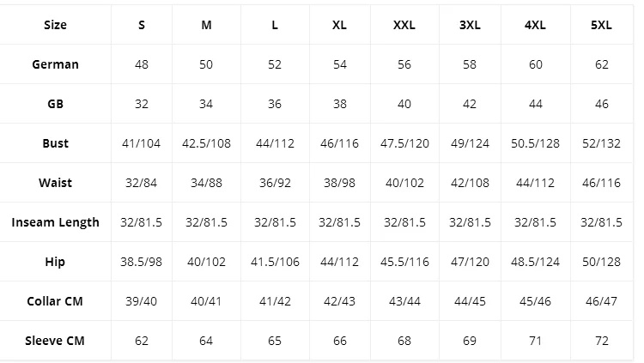The height and width of the screenshot is (363, 644).
Task: Select the Sleeve CM row label
Action: [x=55, y=341]
